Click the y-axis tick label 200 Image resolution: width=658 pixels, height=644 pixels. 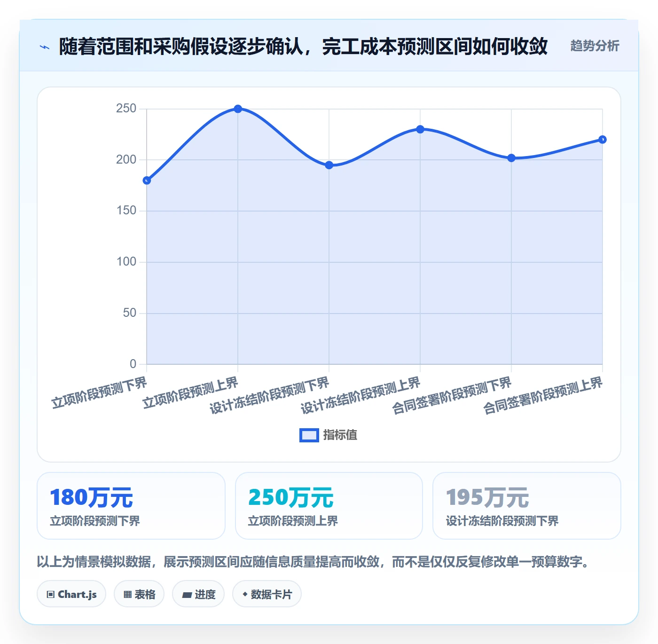(126, 160)
